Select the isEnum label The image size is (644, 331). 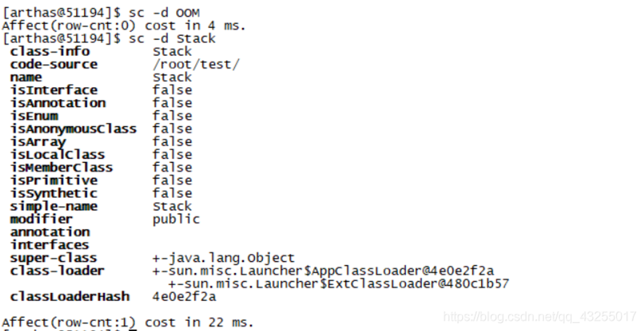34,116
